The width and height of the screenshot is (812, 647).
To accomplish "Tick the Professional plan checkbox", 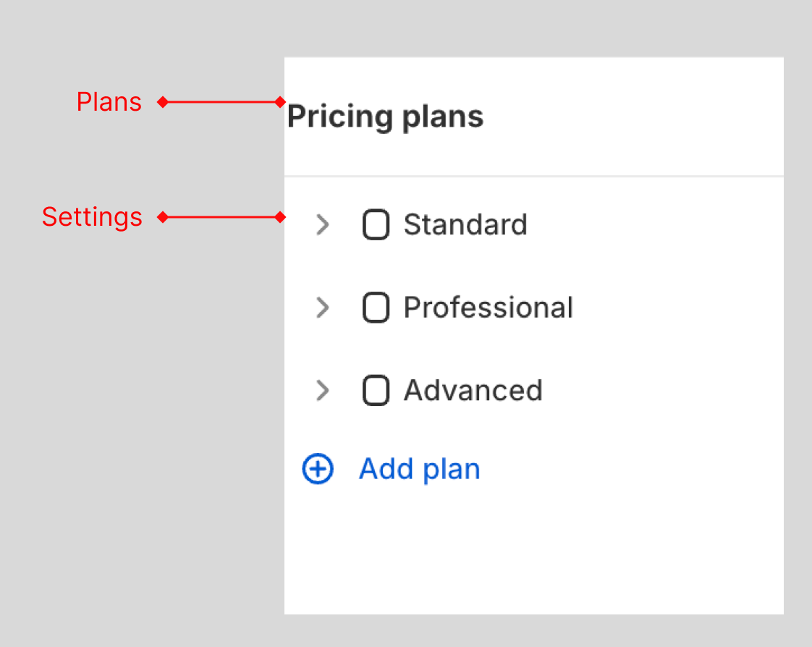I will (x=376, y=308).
